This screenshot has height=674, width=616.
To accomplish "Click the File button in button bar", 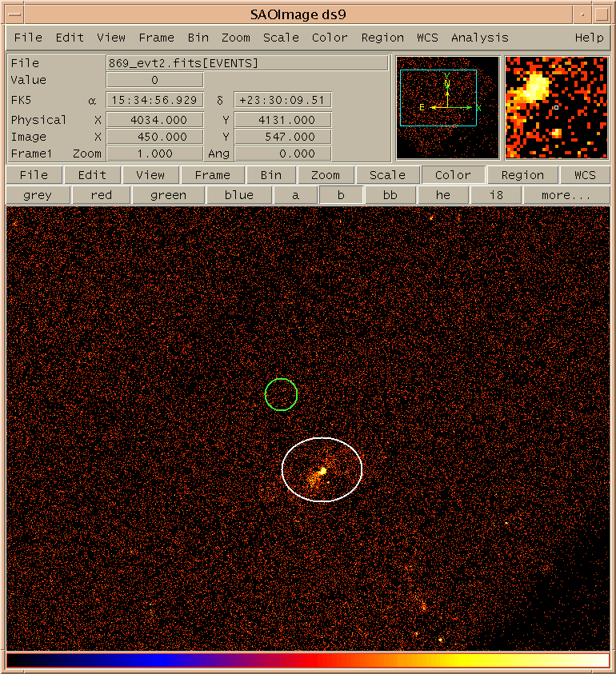I will (34, 175).
